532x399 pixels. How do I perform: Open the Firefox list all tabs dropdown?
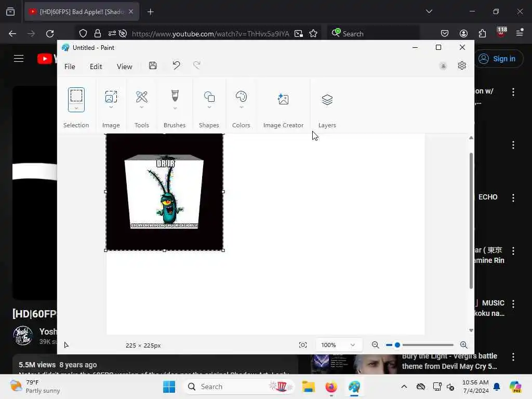click(429, 11)
